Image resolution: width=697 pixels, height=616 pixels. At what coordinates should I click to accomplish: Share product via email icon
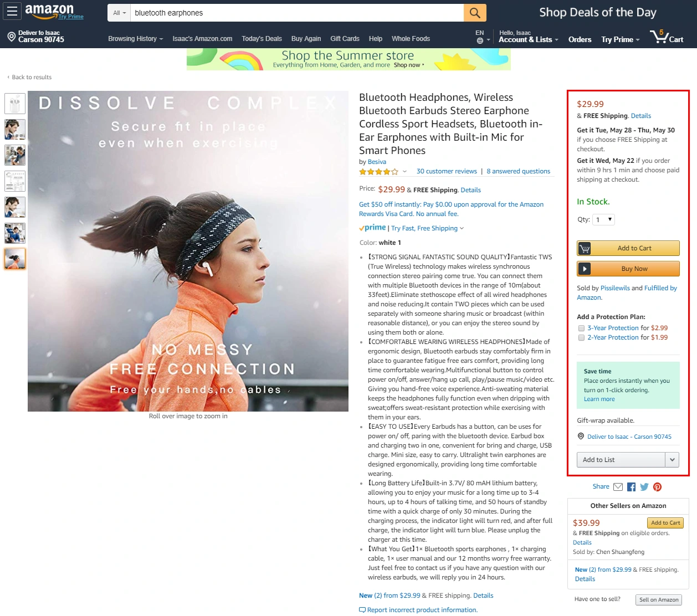click(618, 487)
